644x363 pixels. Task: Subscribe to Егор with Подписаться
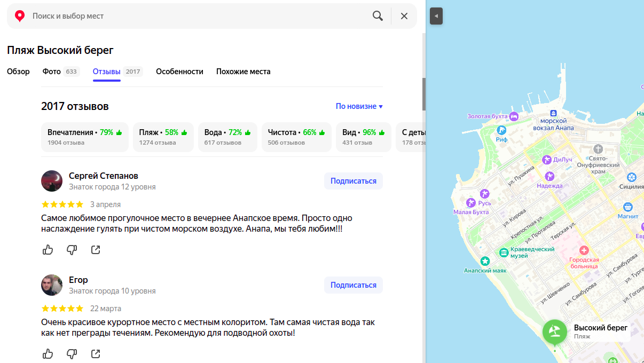click(x=354, y=285)
